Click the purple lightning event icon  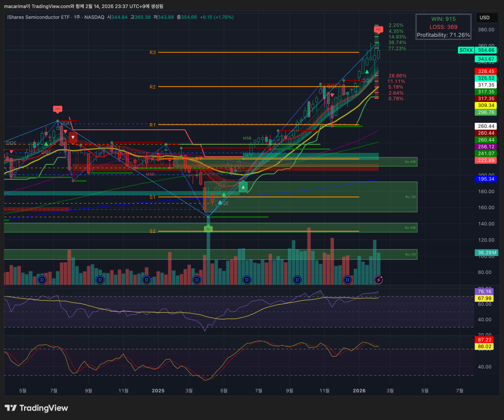click(x=378, y=280)
